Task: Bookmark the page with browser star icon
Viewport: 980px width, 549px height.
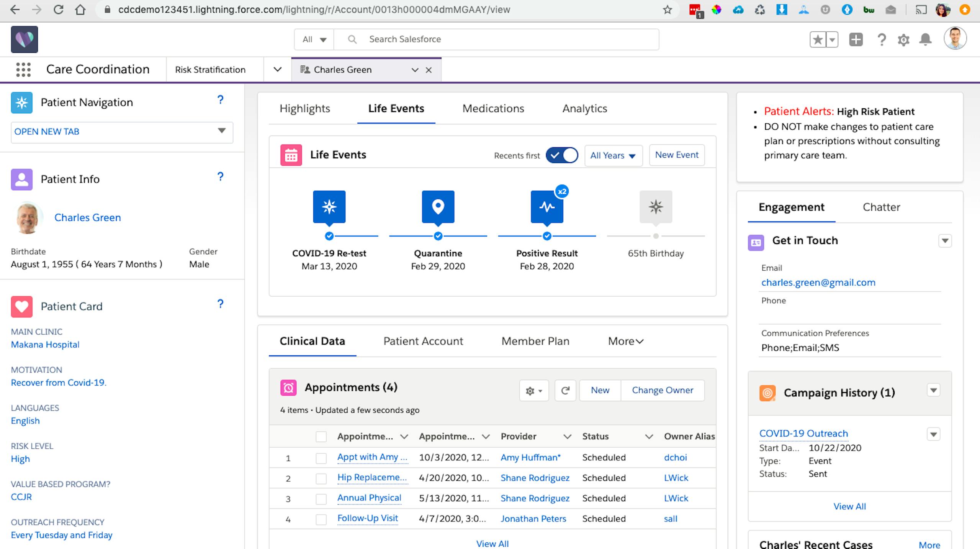Action: tap(668, 10)
